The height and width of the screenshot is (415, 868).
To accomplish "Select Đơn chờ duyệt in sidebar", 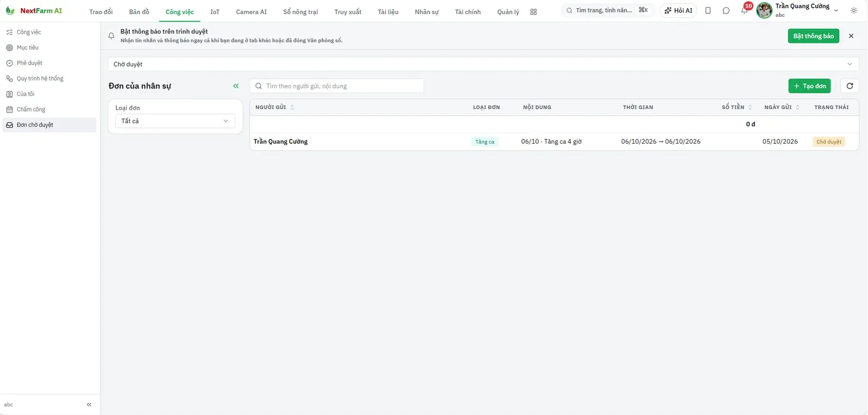I will click(49, 125).
